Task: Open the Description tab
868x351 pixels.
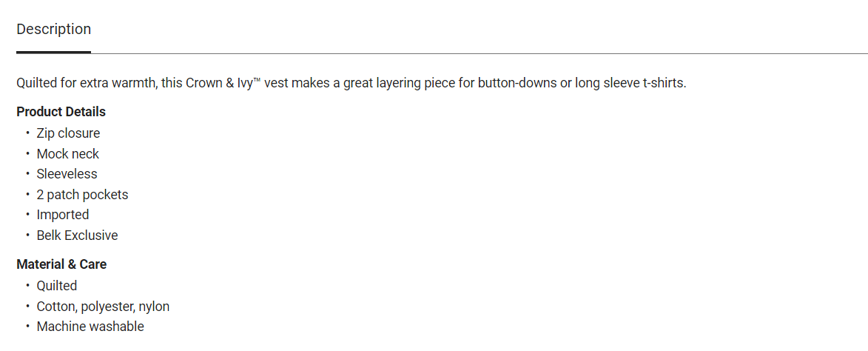Action: [x=53, y=30]
